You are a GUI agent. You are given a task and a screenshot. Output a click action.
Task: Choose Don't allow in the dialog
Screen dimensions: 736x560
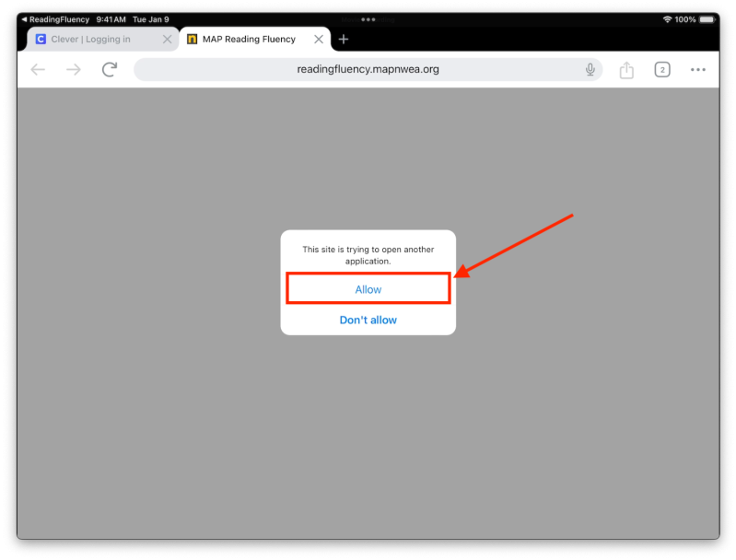[x=368, y=320]
